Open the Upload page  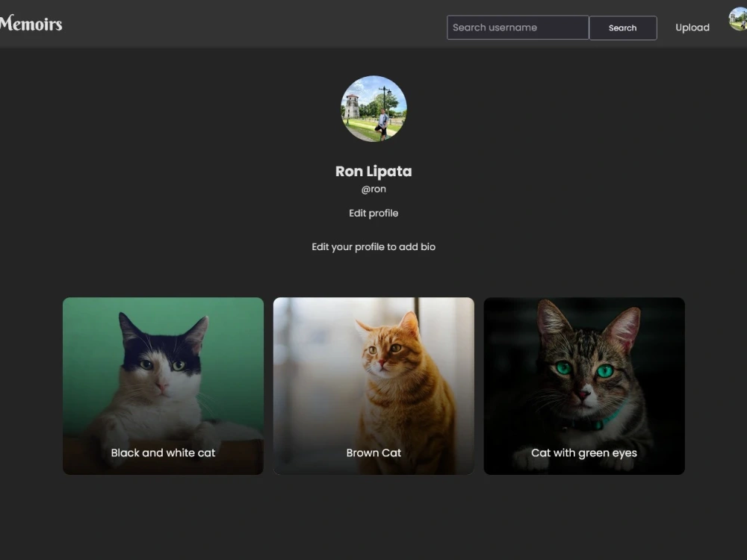[692, 28]
